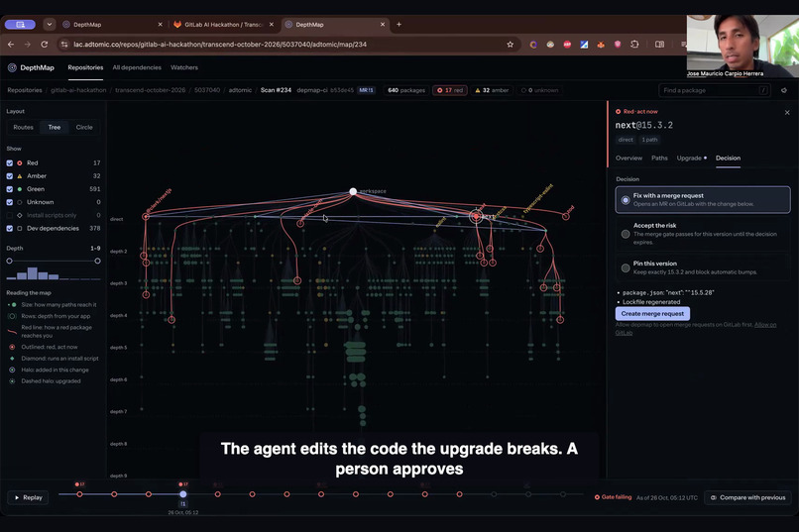The width and height of the screenshot is (799, 532).
Task: Click the first scan marker on timeline
Action: pyautogui.click(x=79, y=494)
